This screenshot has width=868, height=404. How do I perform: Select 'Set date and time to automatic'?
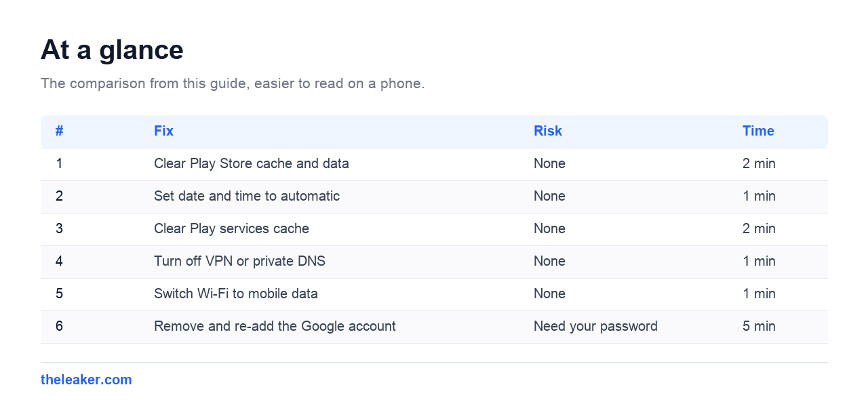247,196
